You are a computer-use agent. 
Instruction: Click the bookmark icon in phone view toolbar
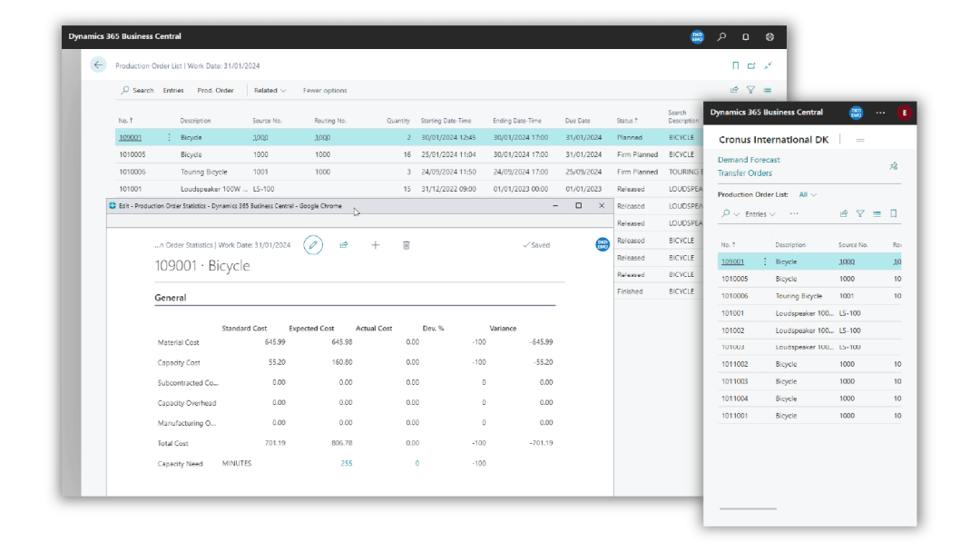pyautogui.click(x=893, y=213)
